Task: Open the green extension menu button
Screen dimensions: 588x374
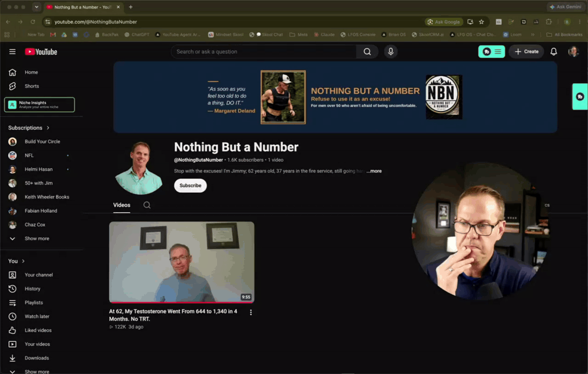Action: pos(492,52)
